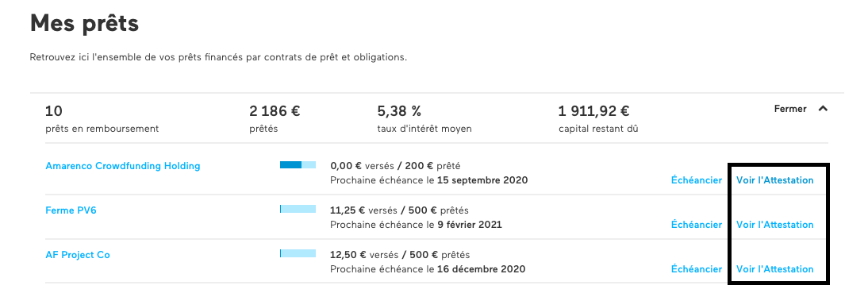The height and width of the screenshot is (297, 868).
Task: Click the 5,38 % taux d'intérêt moyen
Action: (x=424, y=119)
